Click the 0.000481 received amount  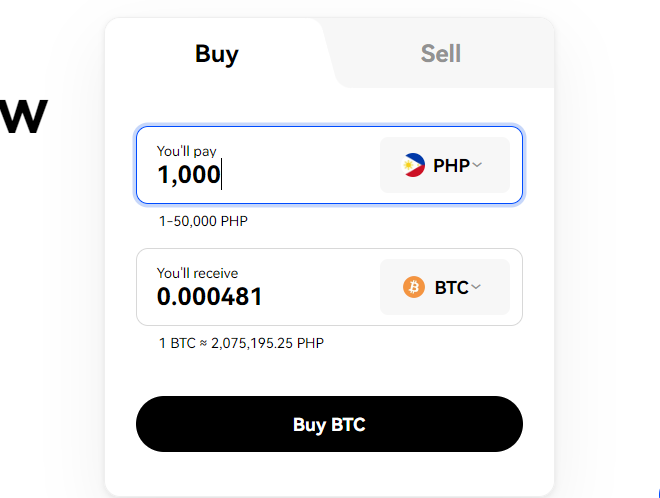click(x=210, y=296)
